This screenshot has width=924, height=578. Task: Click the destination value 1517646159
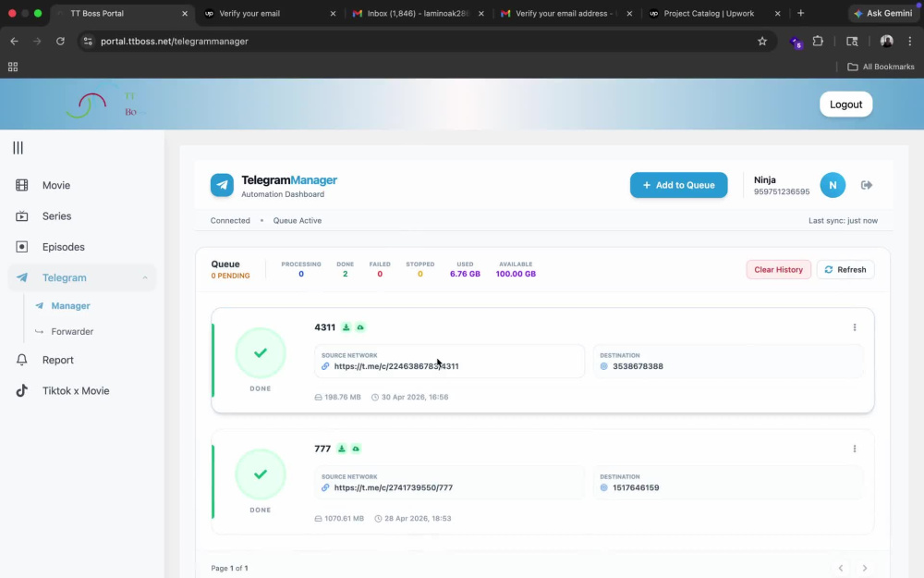(636, 487)
